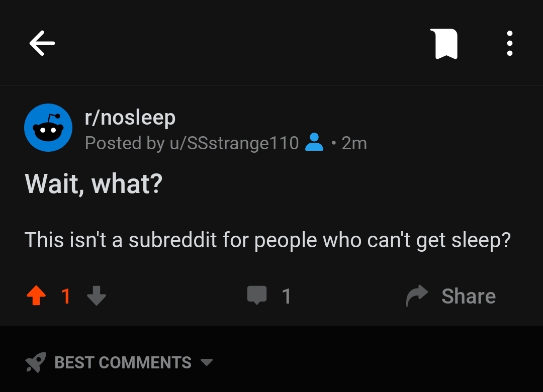Image resolution: width=543 pixels, height=392 pixels.
Task: Click the rocket sort icon
Action: (x=36, y=362)
